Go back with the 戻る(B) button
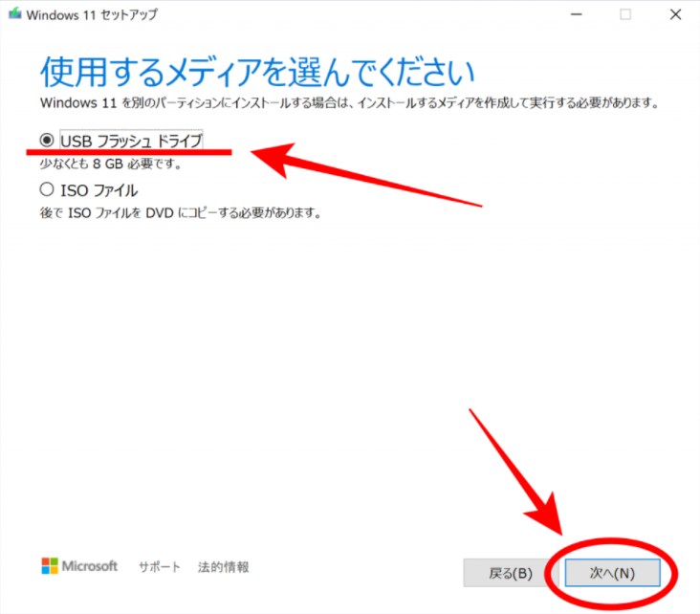The width and height of the screenshot is (700, 614). tap(511, 573)
